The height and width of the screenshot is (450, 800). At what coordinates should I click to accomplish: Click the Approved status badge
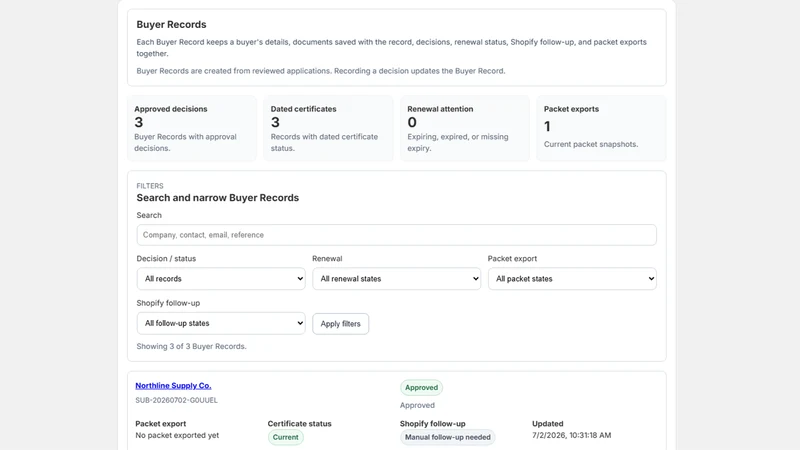(421, 387)
